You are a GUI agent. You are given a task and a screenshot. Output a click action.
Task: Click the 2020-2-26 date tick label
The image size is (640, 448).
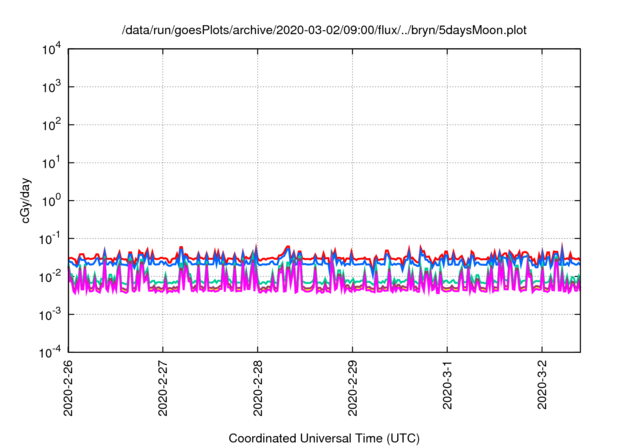[x=68, y=388]
